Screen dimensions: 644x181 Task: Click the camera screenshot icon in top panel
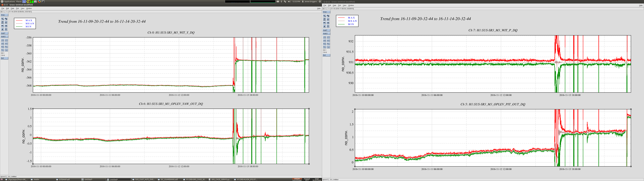tap(35, 2)
